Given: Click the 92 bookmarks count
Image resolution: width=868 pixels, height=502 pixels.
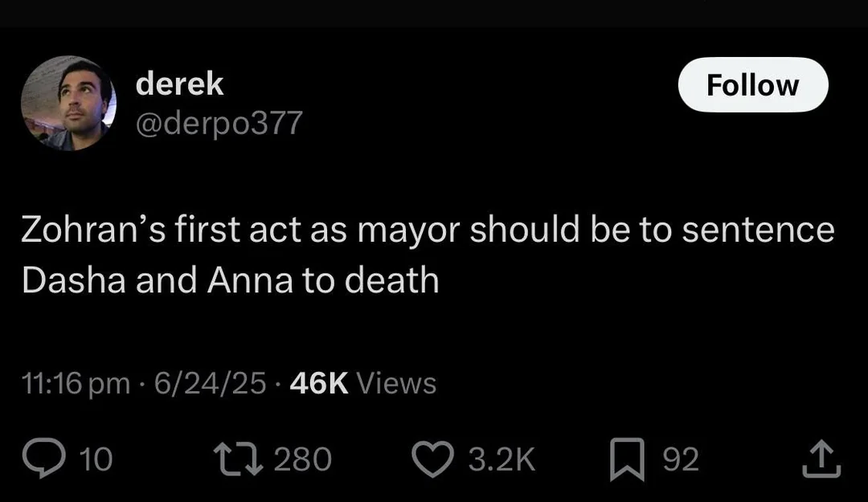Looking at the screenshot, I should (681, 459).
